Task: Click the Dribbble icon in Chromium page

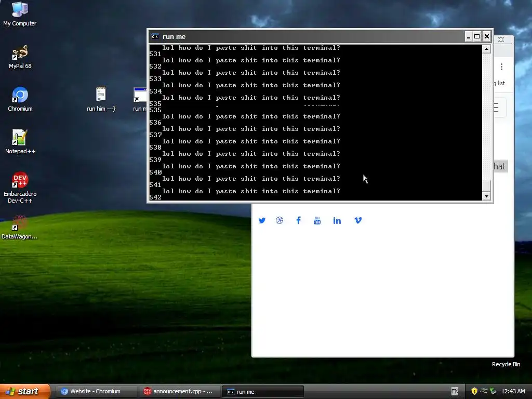Action: point(279,220)
